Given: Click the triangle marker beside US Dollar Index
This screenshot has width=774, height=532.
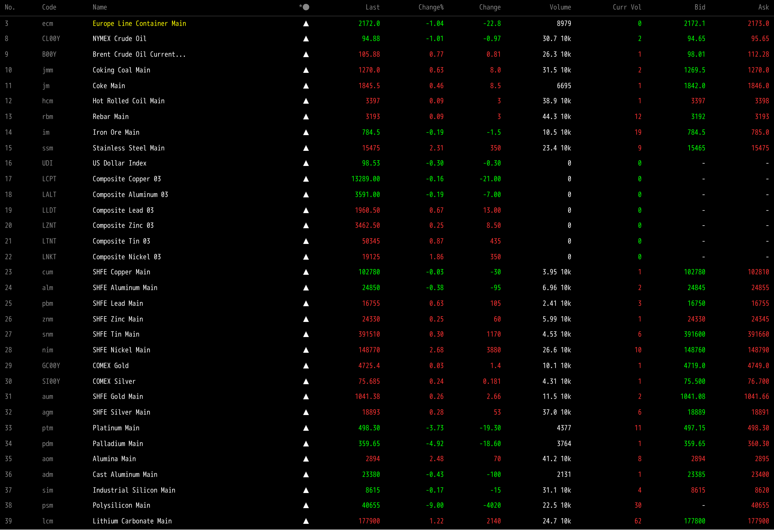Looking at the screenshot, I should [x=306, y=163].
